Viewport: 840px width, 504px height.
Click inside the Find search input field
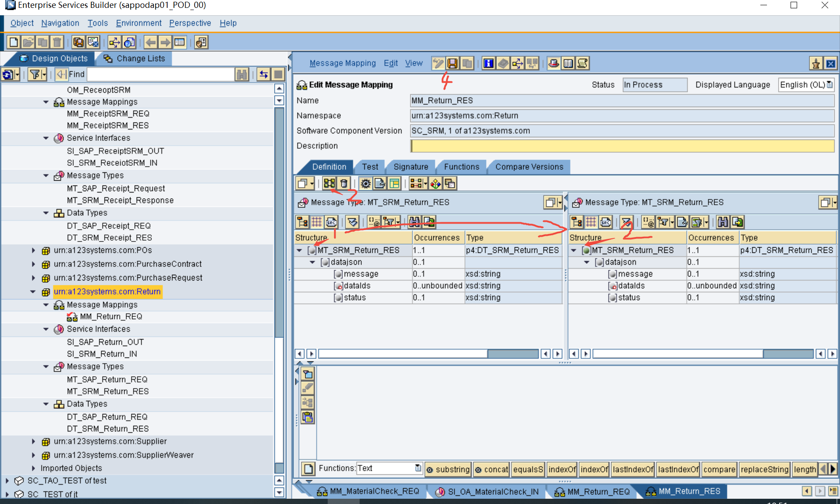(x=161, y=74)
